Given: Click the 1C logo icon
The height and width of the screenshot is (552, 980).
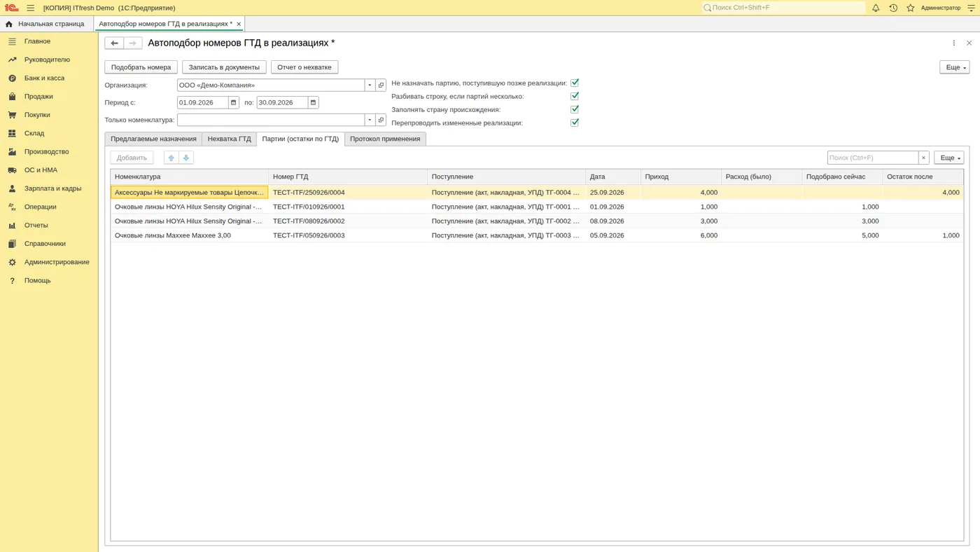Looking at the screenshot, I should tap(12, 8).
